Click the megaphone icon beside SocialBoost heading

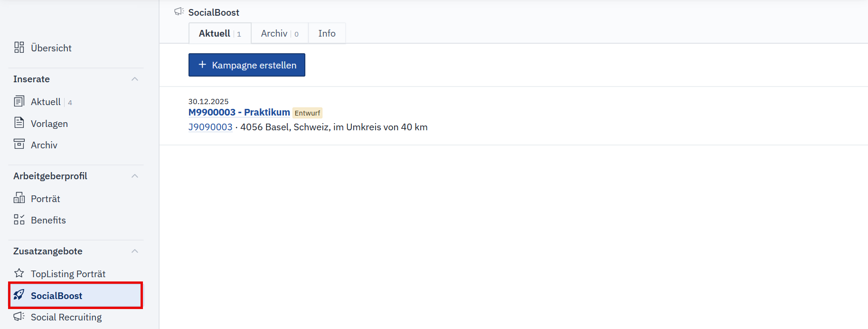click(x=179, y=11)
